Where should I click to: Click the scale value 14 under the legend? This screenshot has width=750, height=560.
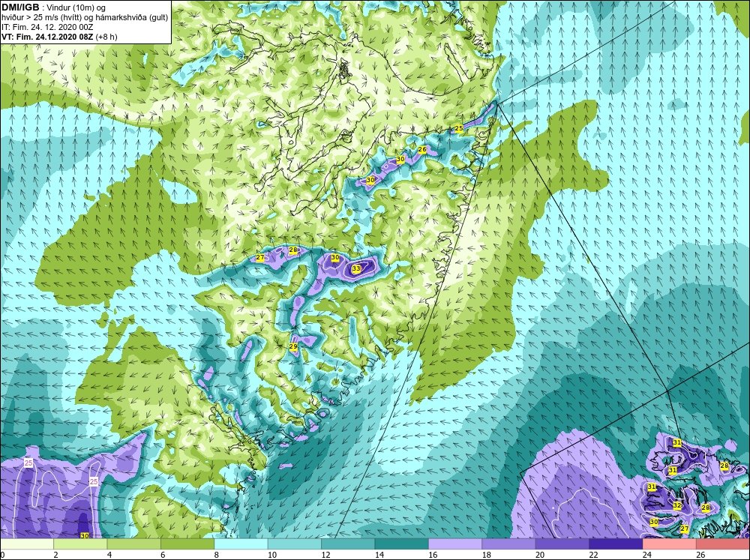(379, 555)
